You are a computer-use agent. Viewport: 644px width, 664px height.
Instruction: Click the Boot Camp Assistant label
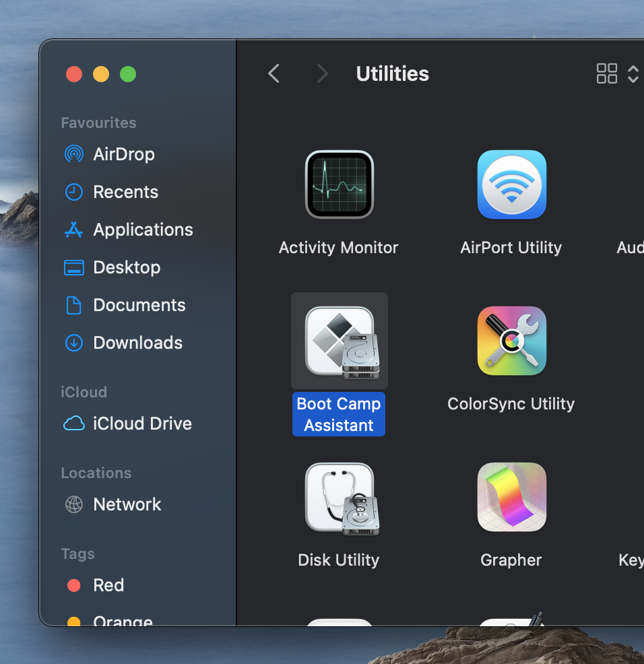tap(339, 414)
